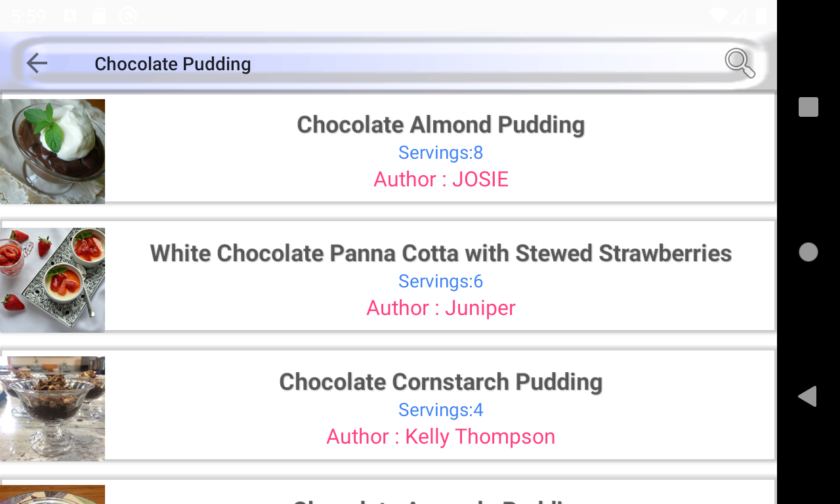The height and width of the screenshot is (504, 840).
Task: Open Chocolate Cornstarch Pudding thumbnail image
Action: 52,408
